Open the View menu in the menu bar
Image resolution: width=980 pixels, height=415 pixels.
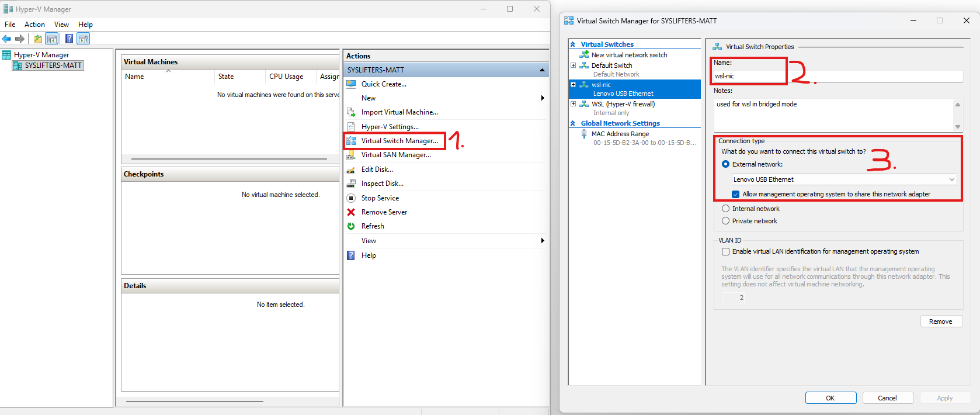(x=61, y=25)
